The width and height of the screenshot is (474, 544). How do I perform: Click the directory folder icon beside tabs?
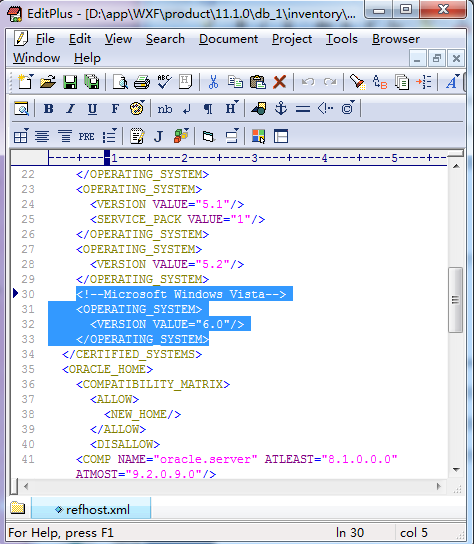point(18,508)
